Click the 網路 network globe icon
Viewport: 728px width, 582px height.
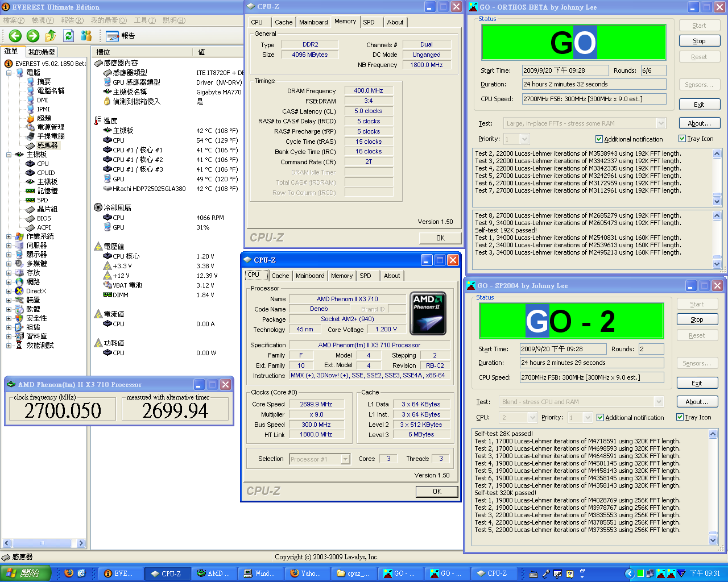(19, 282)
